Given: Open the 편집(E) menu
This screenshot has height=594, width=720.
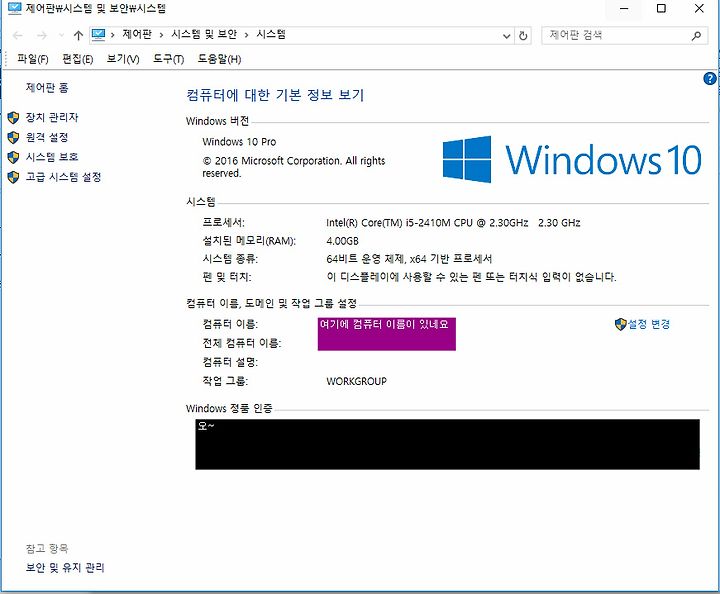Looking at the screenshot, I should [x=78, y=59].
